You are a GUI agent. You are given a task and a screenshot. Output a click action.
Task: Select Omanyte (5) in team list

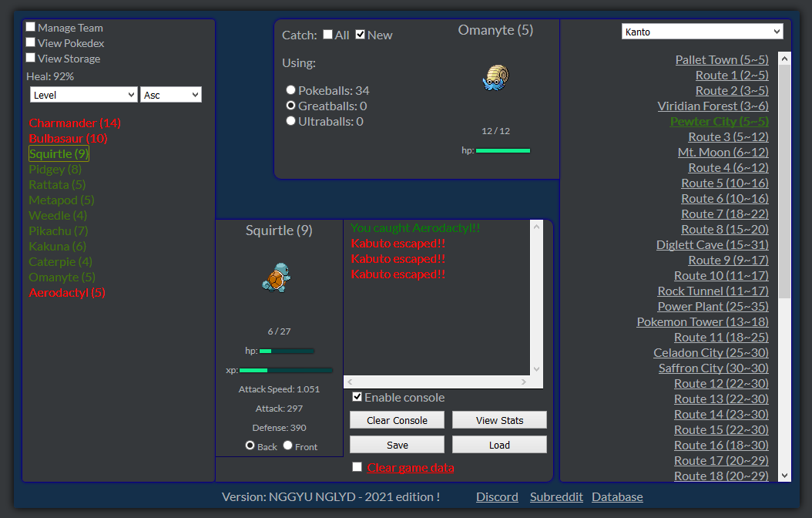[62, 277]
